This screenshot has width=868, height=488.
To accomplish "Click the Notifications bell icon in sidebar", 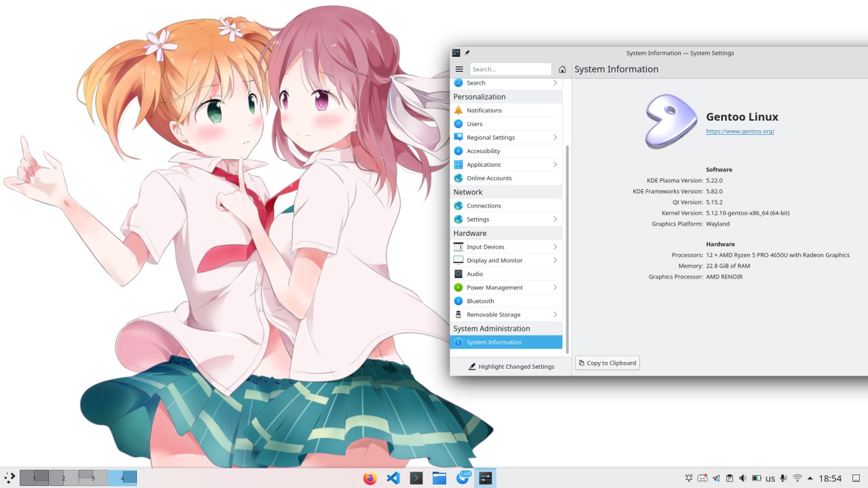I will pyautogui.click(x=458, y=110).
